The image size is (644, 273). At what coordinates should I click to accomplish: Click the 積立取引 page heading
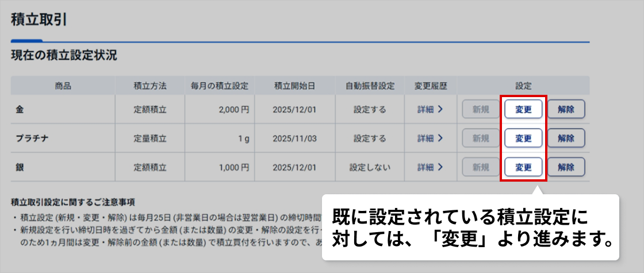tap(39, 20)
